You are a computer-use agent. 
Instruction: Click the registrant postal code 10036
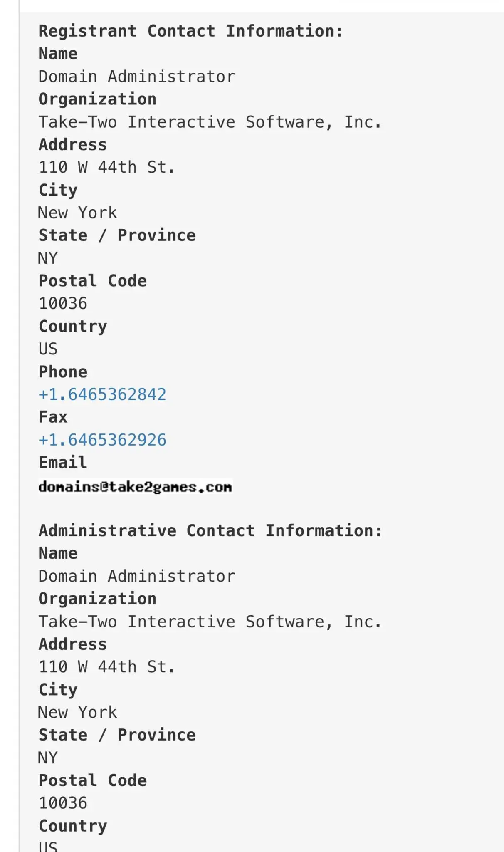click(x=63, y=304)
